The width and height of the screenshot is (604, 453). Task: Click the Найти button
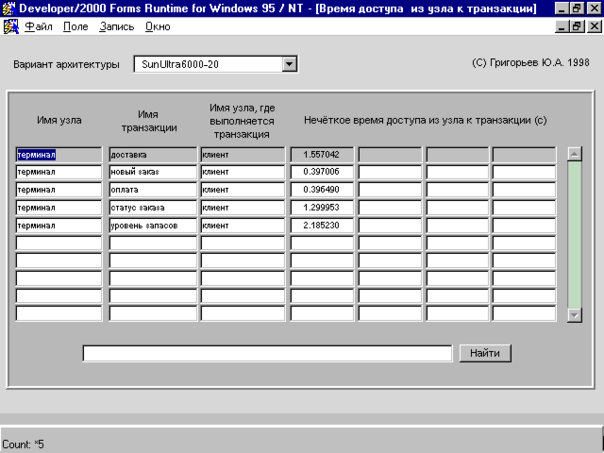coord(485,353)
